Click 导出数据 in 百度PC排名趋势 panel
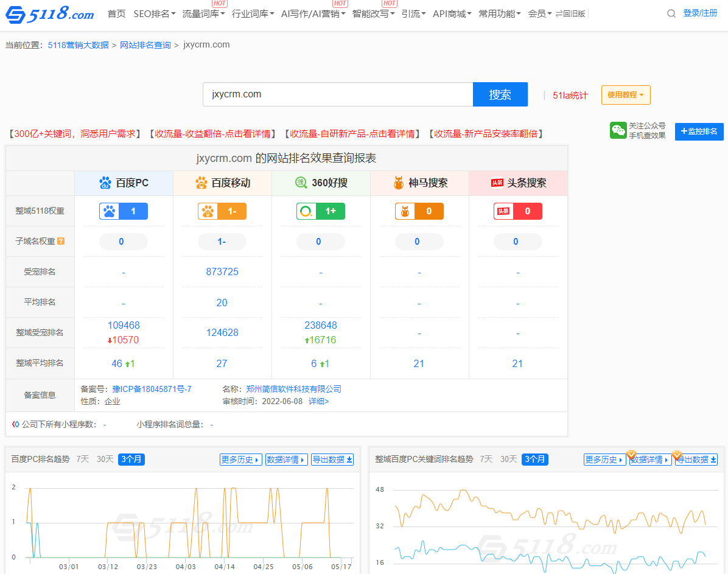The height and width of the screenshot is (574, 728). [332, 460]
